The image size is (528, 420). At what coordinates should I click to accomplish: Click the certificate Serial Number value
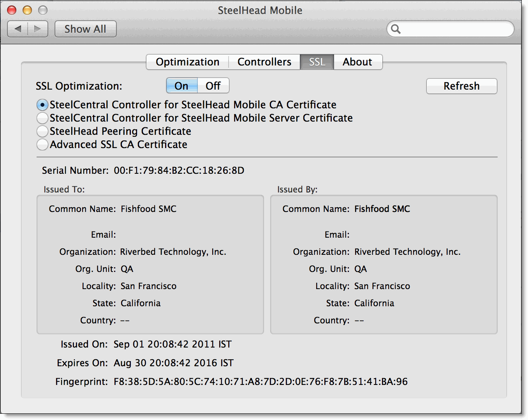pyautogui.click(x=179, y=170)
